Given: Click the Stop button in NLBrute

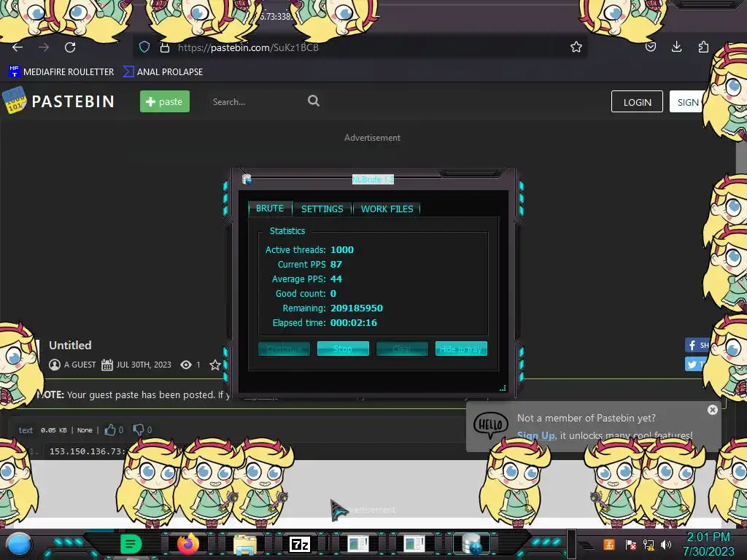Looking at the screenshot, I should pos(343,349).
